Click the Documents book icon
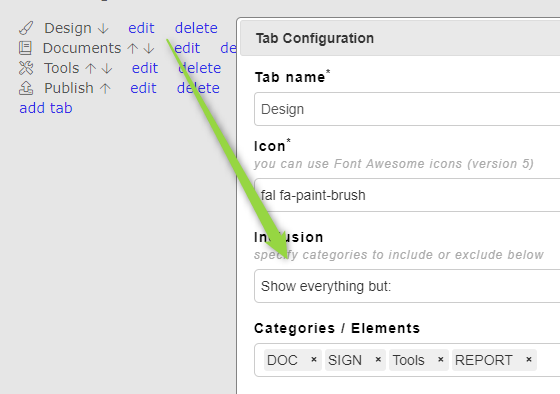Image resolution: width=560 pixels, height=394 pixels. (x=25, y=48)
